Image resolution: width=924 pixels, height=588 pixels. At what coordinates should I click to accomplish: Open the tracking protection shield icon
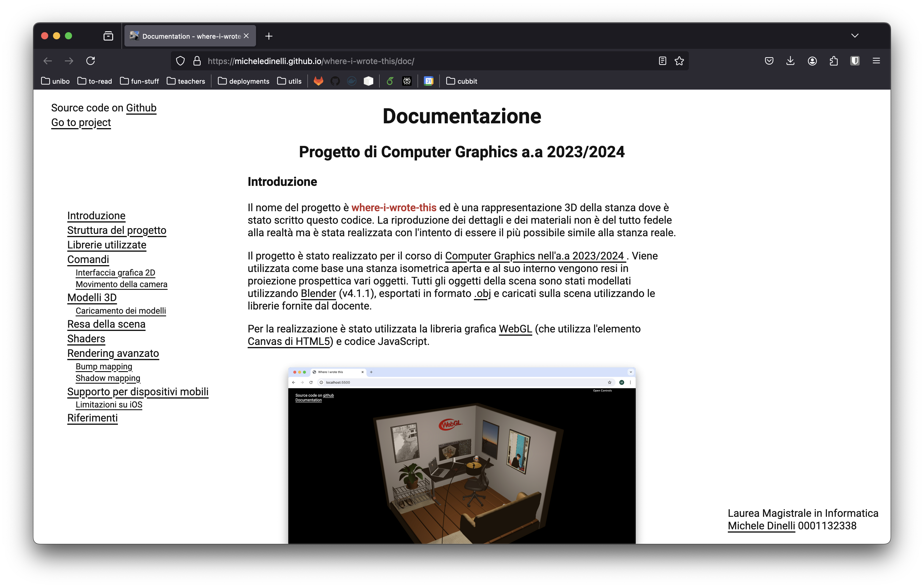[180, 61]
